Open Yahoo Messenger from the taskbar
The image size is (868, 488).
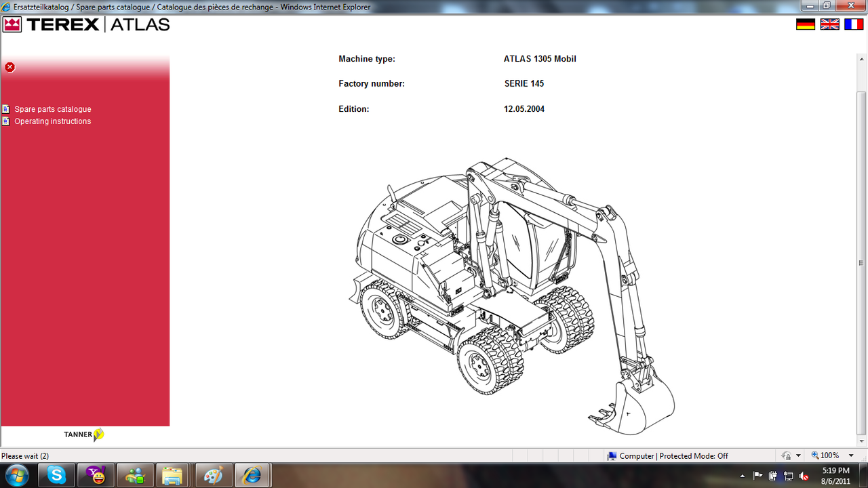coord(96,476)
